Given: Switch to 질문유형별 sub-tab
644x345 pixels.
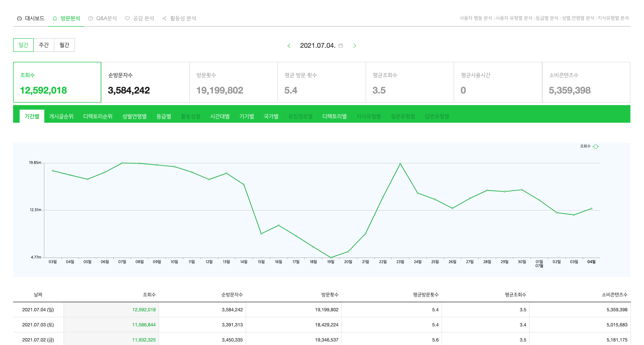Looking at the screenshot, I should 403,116.
